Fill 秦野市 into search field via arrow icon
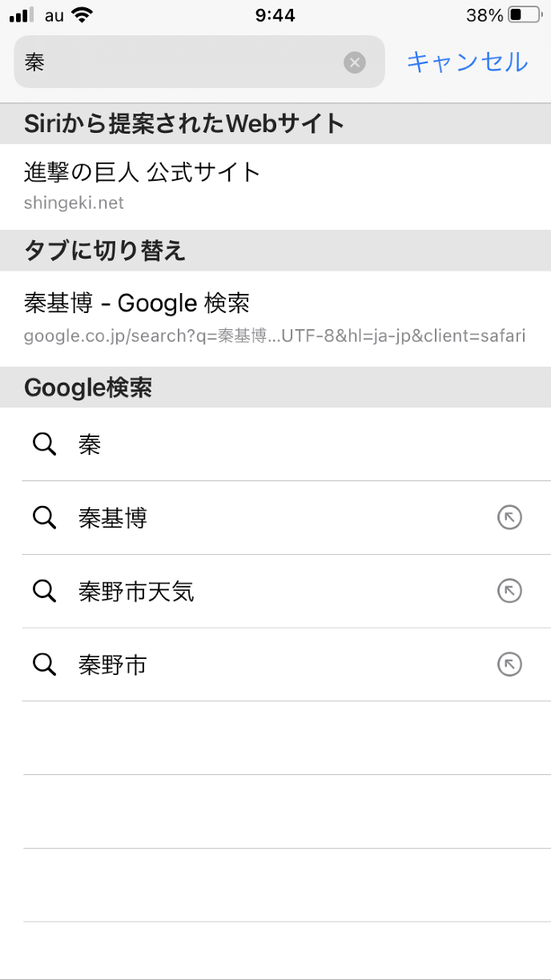This screenshot has width=551, height=980. [x=509, y=665]
